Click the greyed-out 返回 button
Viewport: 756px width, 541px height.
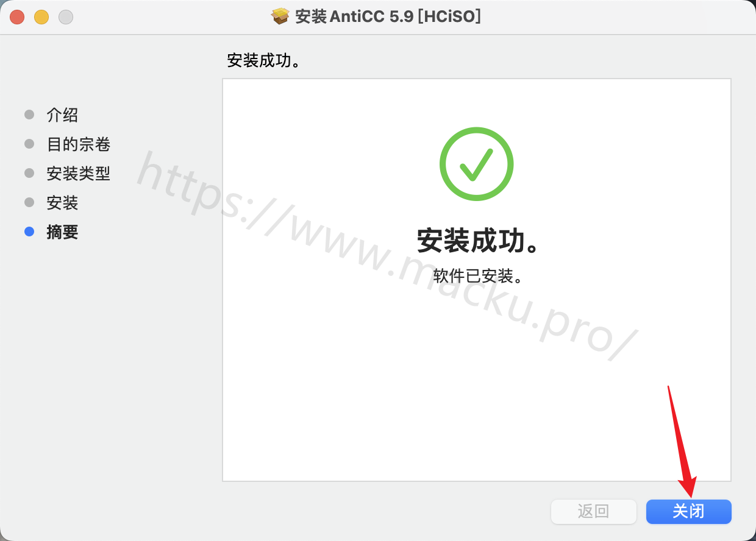(x=593, y=511)
